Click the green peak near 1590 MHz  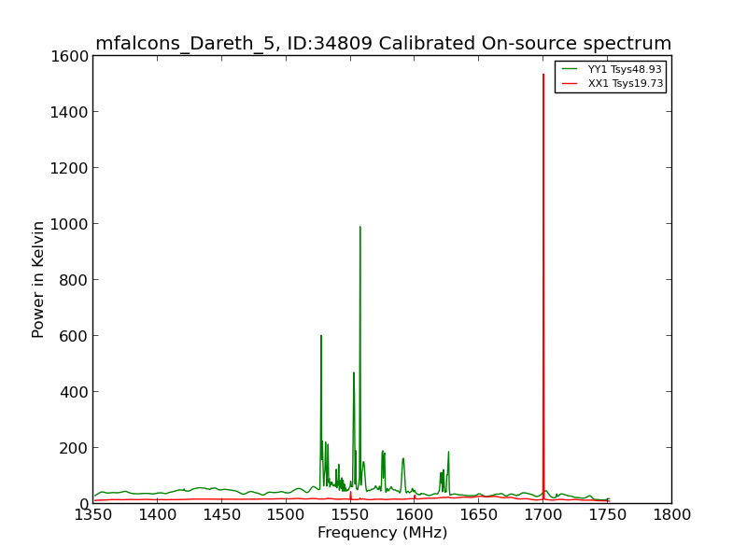(403, 474)
